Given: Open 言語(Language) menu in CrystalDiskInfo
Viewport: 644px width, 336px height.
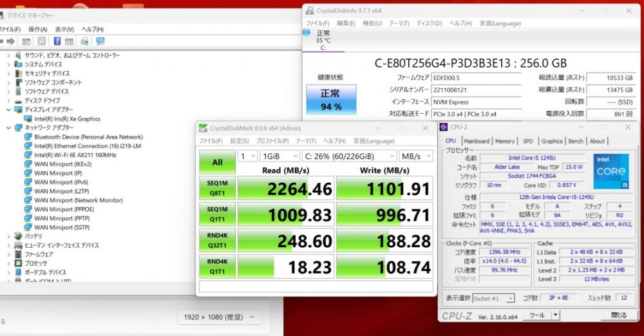Looking at the screenshot, I should click(x=500, y=23).
